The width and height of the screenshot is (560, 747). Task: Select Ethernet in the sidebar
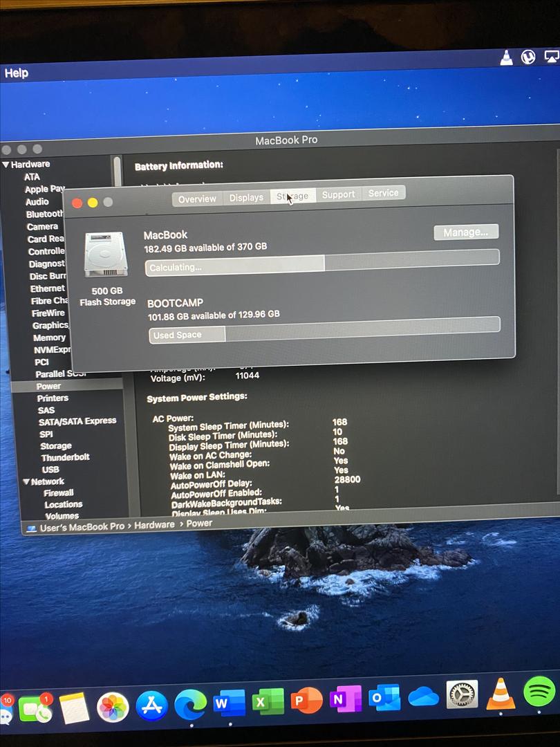(x=47, y=288)
